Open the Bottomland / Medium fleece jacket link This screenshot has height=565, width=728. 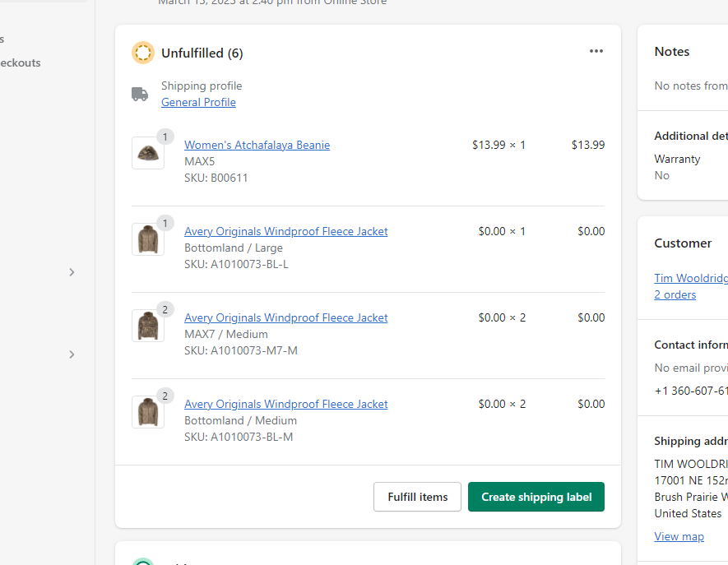tap(285, 404)
